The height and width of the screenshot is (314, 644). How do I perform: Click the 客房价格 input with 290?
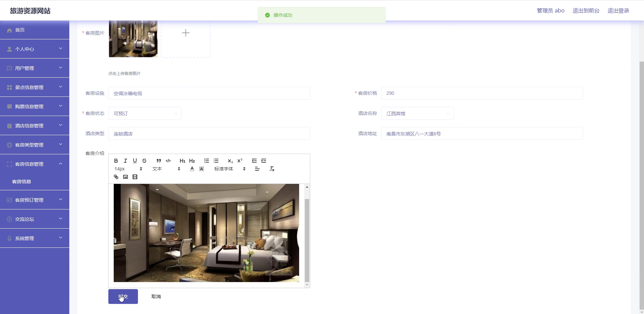click(482, 93)
